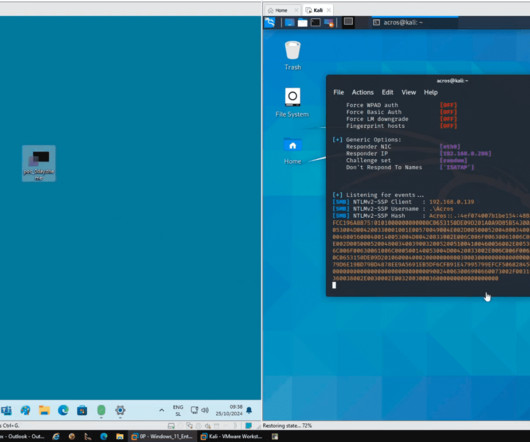The height and width of the screenshot is (442, 530).
Task: Click the teal message icon in VMware status bar
Action: click(x=248, y=425)
